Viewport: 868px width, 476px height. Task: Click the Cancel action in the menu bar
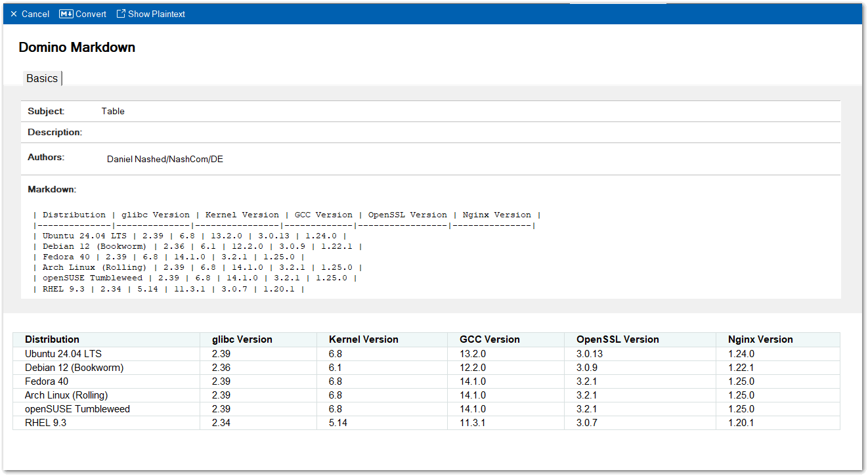tap(35, 14)
